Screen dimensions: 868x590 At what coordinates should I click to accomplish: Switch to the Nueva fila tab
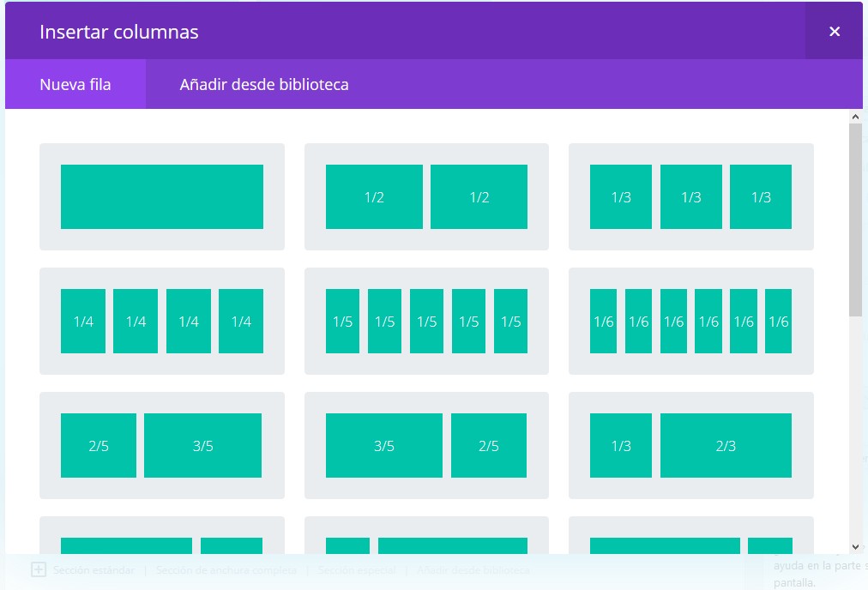(75, 85)
